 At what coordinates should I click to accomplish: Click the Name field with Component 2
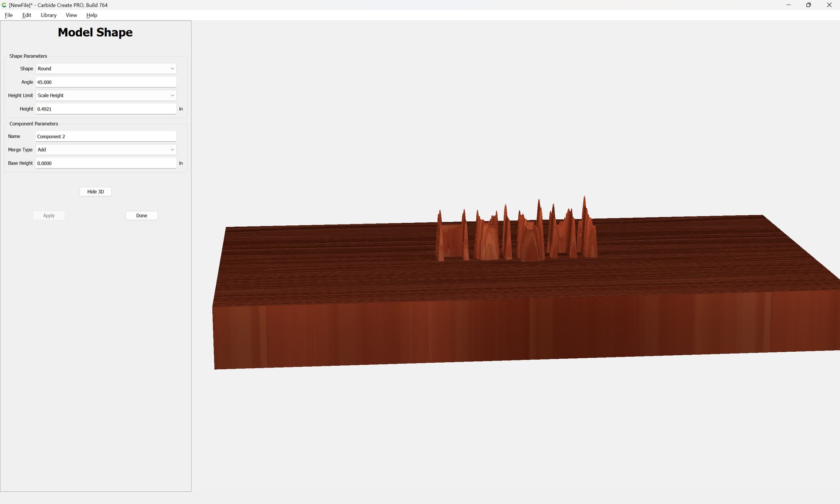point(106,136)
